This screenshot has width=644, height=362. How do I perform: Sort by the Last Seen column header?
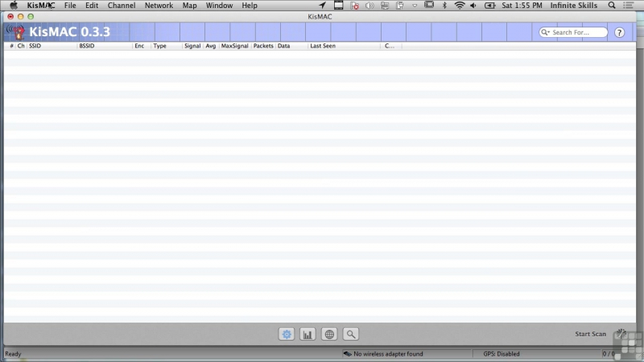tap(345, 46)
